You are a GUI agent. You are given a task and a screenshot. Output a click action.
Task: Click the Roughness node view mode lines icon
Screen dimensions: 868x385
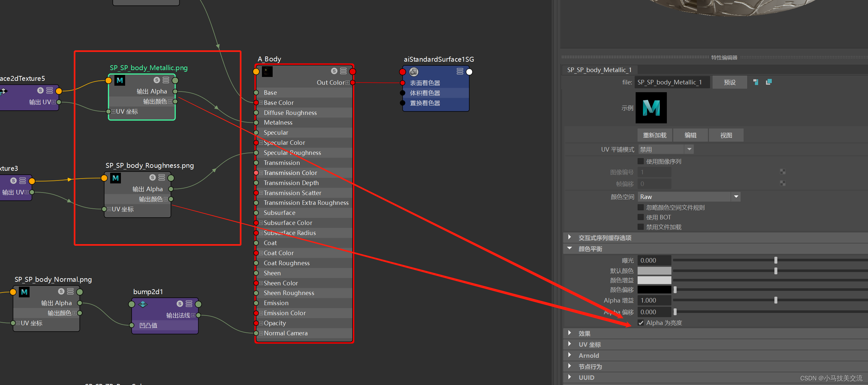click(162, 177)
